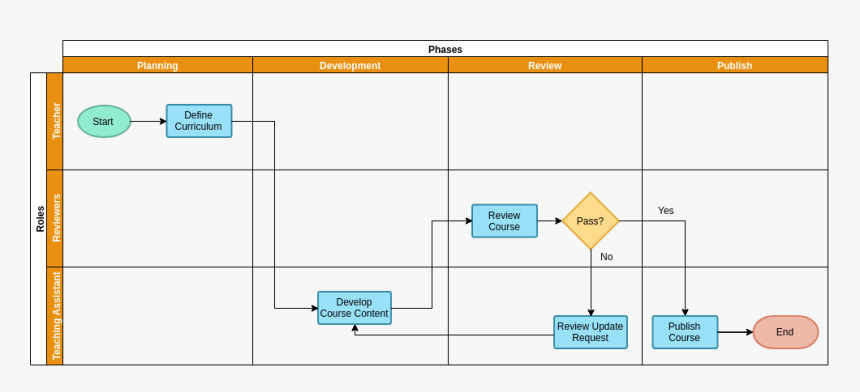Select the green Start ellipse
Image resolution: width=860 pixels, height=392 pixels.
(104, 121)
